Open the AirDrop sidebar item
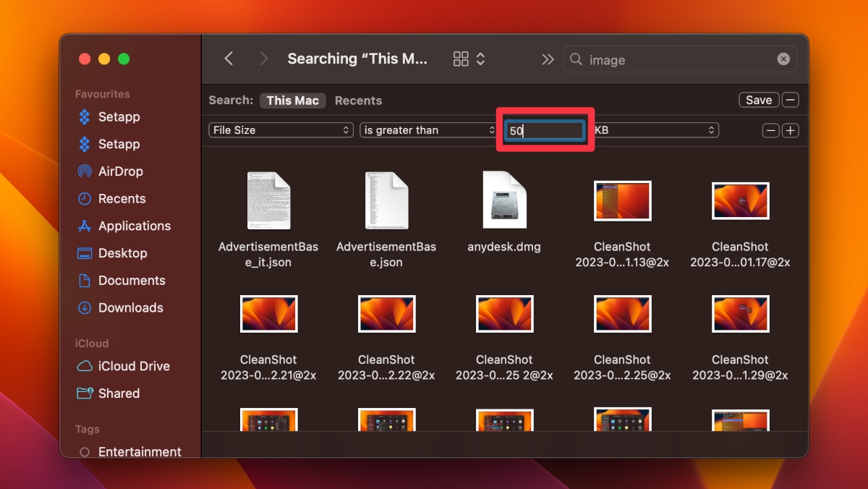The height and width of the screenshot is (489, 868). click(x=118, y=171)
